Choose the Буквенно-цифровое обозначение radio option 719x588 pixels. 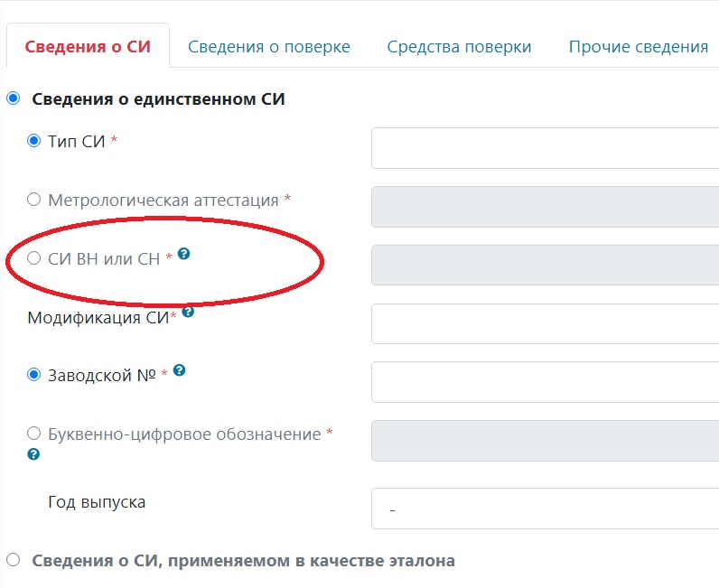pos(34,434)
